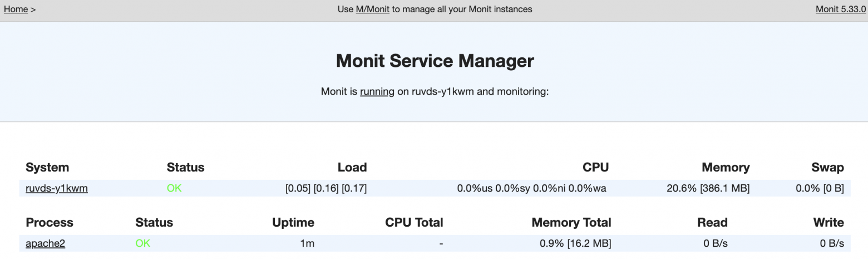Click the Swap column header
This screenshot has width=868, height=259.
click(x=827, y=167)
